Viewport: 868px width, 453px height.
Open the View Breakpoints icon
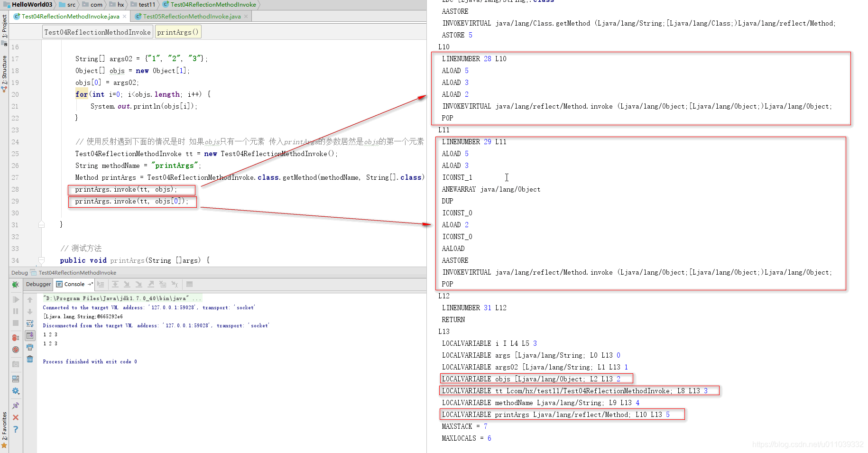pos(16,338)
